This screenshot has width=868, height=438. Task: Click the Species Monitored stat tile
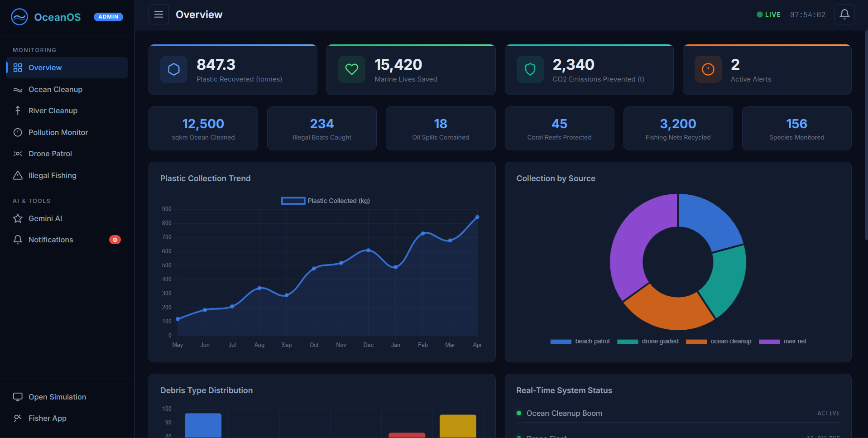pos(796,128)
